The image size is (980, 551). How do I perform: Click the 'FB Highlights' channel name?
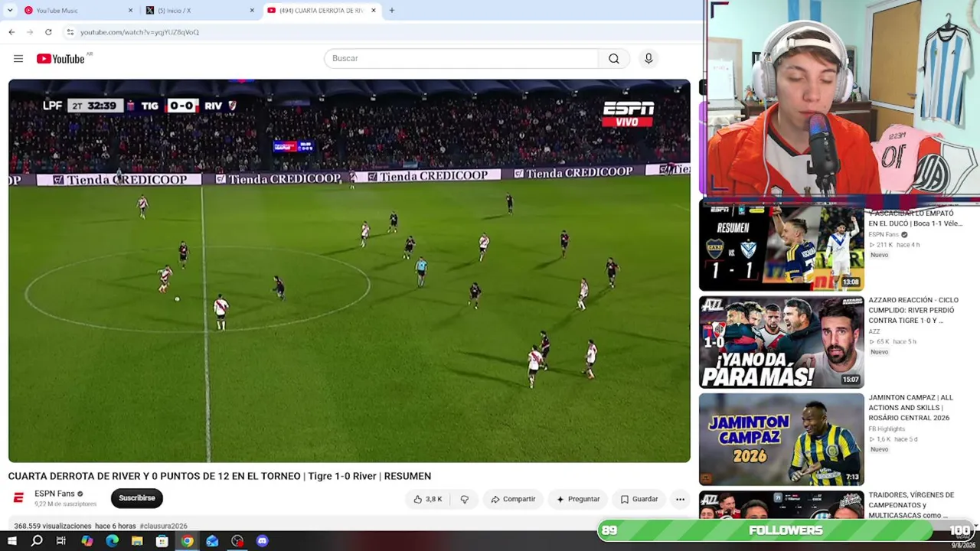[x=887, y=429]
